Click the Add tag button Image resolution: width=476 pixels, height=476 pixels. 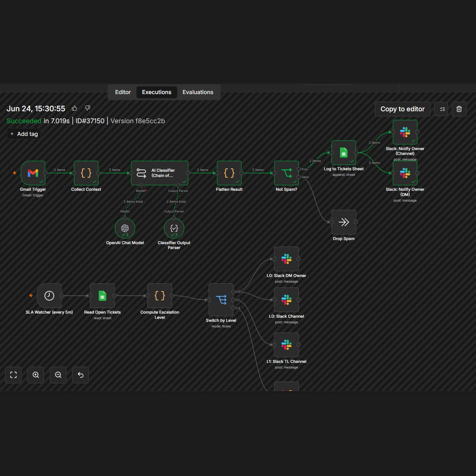[x=24, y=134]
